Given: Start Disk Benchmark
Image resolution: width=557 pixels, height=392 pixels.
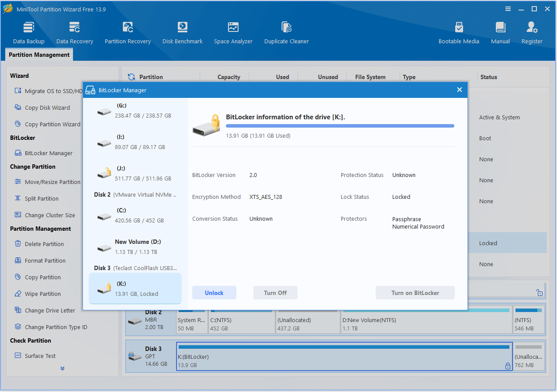Looking at the screenshot, I should [183, 33].
